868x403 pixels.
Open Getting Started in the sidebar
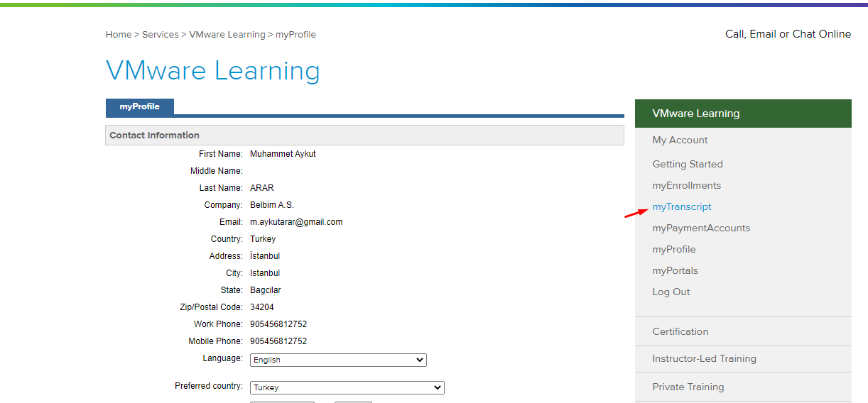coord(688,164)
